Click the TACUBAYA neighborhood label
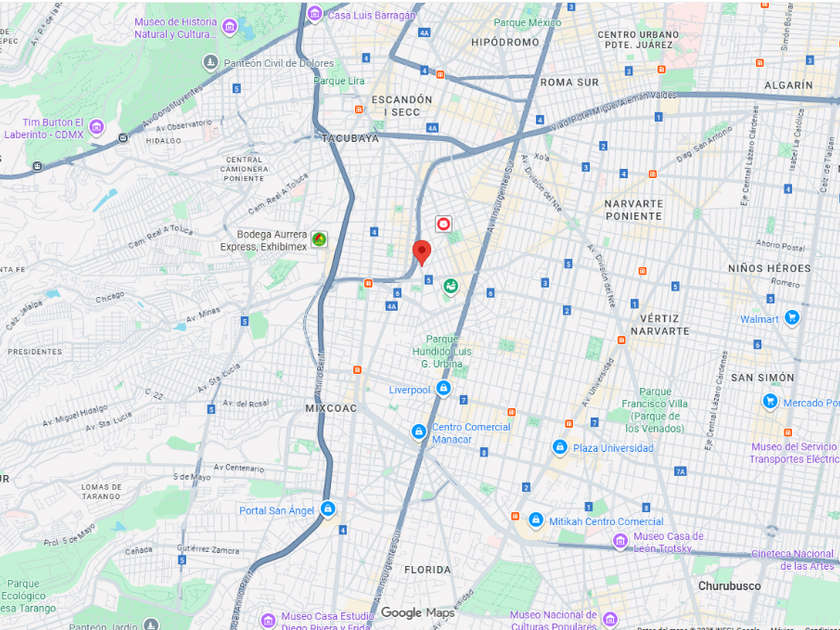 (350, 138)
